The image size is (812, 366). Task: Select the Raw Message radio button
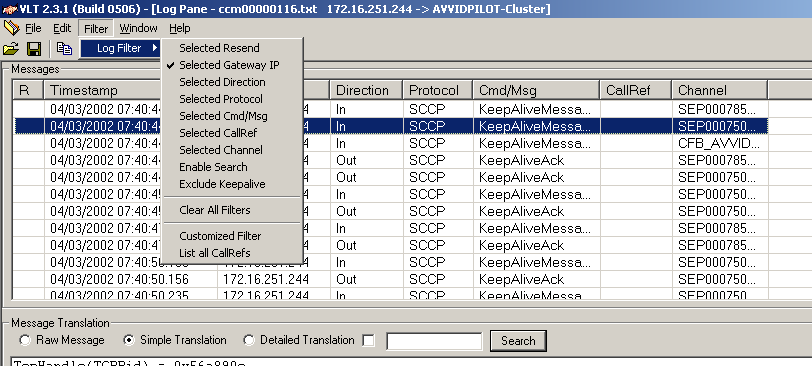click(25, 341)
